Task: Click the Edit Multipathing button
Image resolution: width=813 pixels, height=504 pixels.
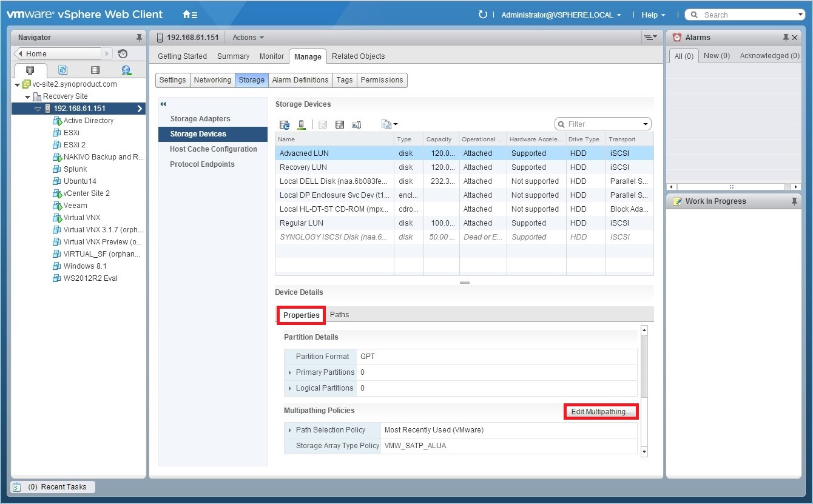Action: point(600,411)
